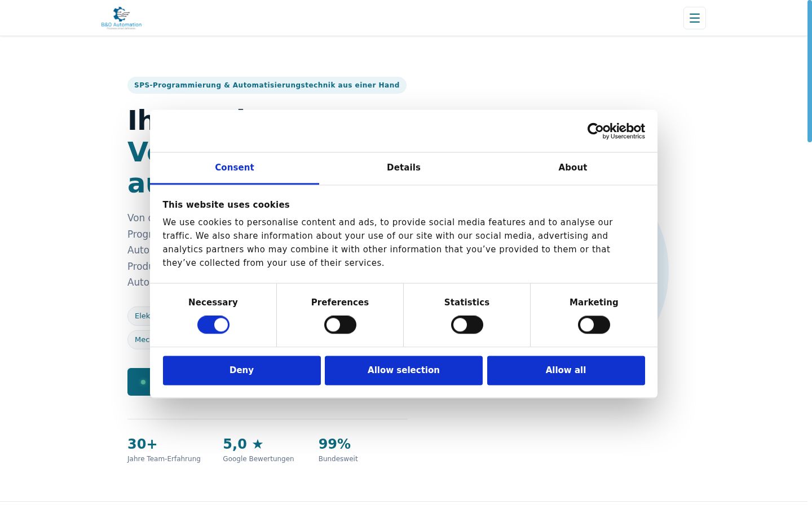Click the 99% Bundesweit stat
Image resolution: width=812 pixels, height=508 pixels.
pyautogui.click(x=338, y=450)
